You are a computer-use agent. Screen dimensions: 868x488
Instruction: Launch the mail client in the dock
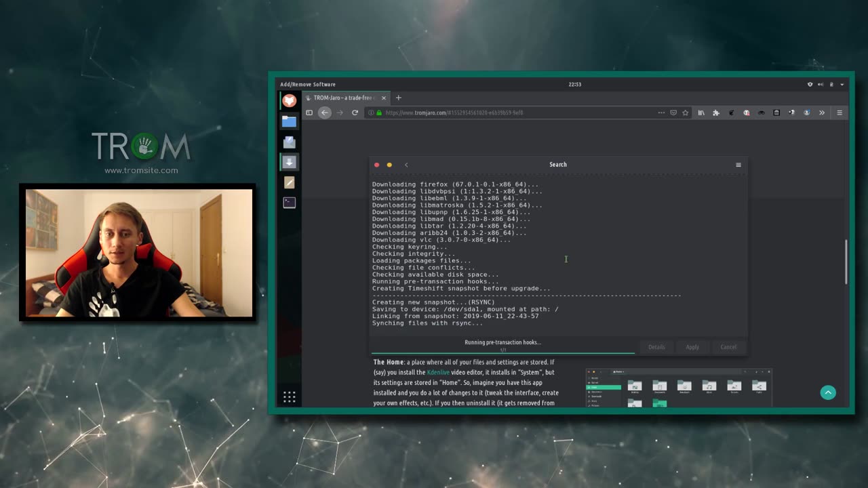click(290, 142)
